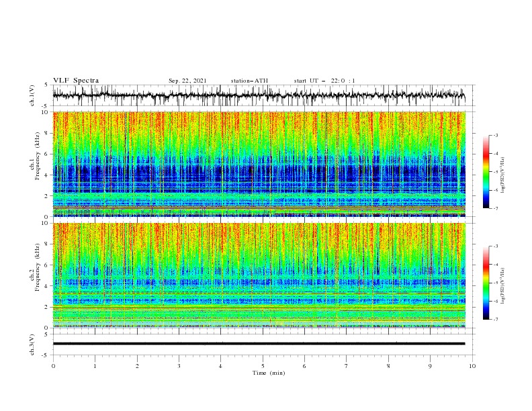Click the 'start UT = 22:0 :1' label
532x411 pixels.
(x=324, y=81)
